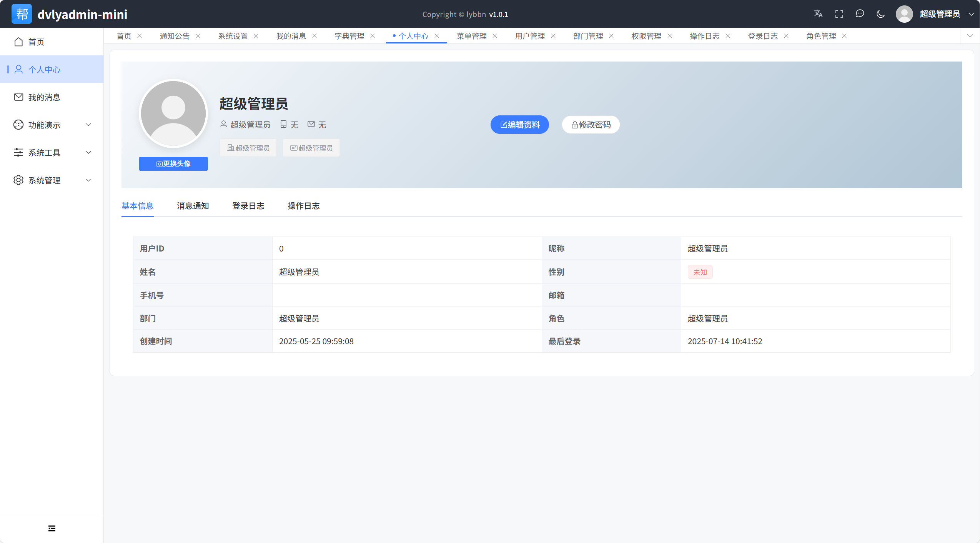Switch to the 系统设置 tab
This screenshot has height=543, width=980.
click(x=233, y=36)
